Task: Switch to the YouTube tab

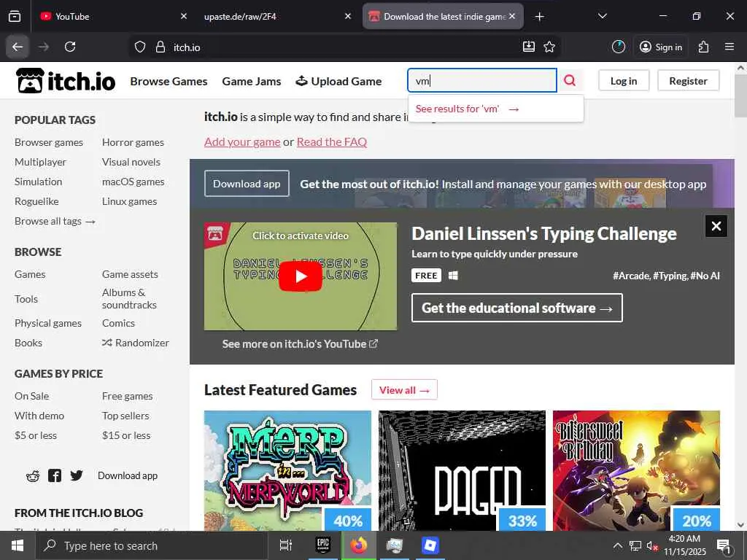Action: (x=107, y=17)
